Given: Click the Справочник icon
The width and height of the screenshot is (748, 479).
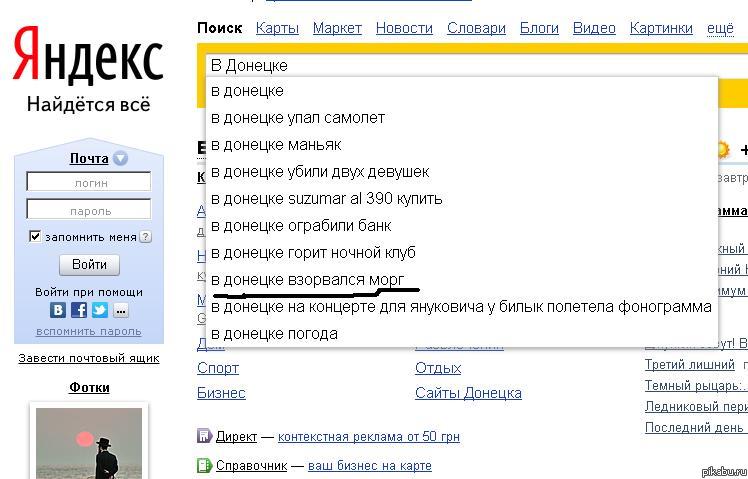Looking at the screenshot, I should click(x=204, y=465).
